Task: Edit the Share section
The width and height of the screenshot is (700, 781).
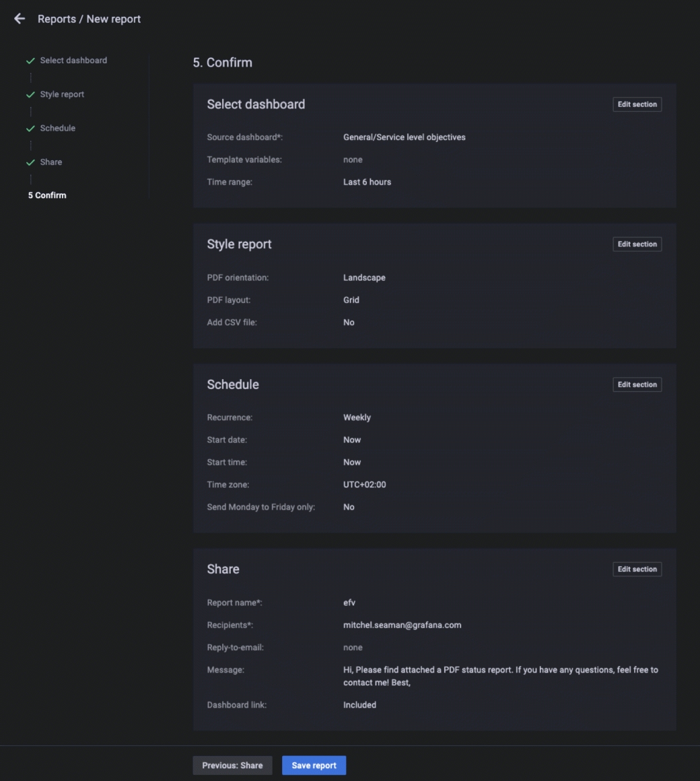Action: coord(637,570)
